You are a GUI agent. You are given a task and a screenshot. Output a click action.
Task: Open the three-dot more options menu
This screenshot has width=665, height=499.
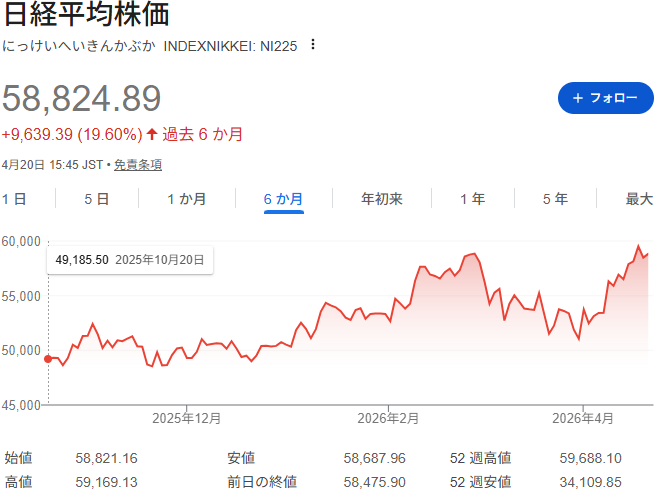[x=313, y=45]
